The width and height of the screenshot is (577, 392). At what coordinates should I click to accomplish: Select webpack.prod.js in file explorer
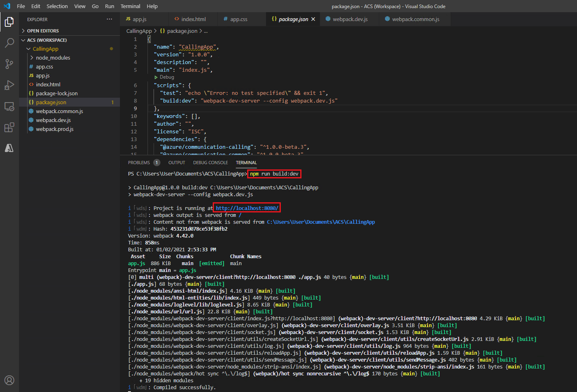(55, 129)
